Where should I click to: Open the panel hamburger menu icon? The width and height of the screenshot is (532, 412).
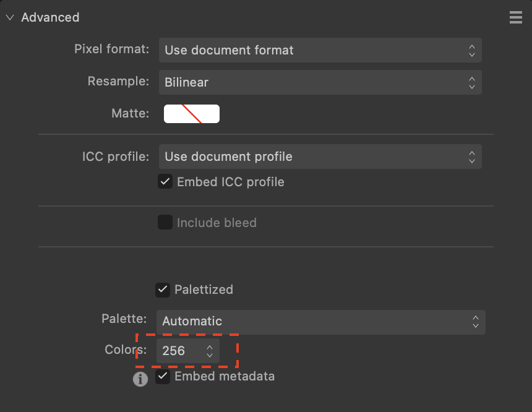(x=516, y=17)
